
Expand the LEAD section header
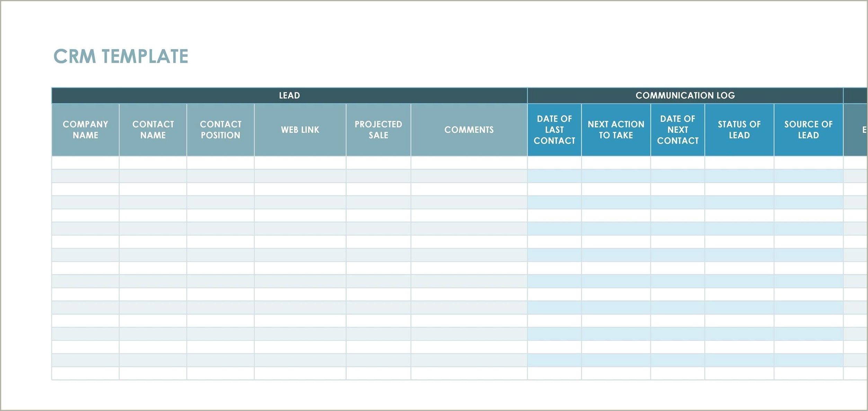click(290, 96)
